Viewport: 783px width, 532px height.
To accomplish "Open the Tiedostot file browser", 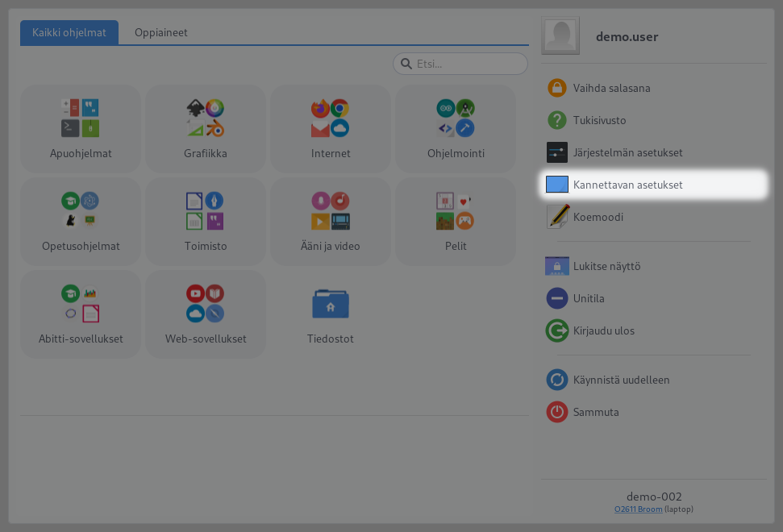I will point(330,314).
